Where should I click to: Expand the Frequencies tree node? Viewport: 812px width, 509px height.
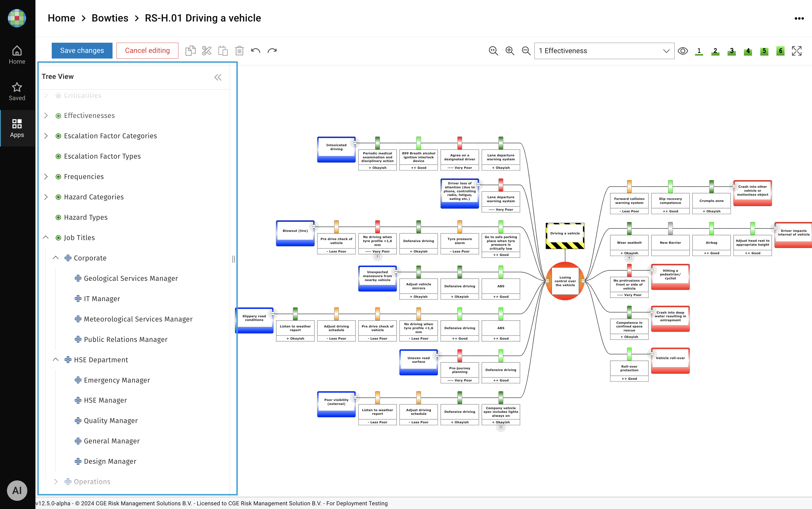pos(46,176)
